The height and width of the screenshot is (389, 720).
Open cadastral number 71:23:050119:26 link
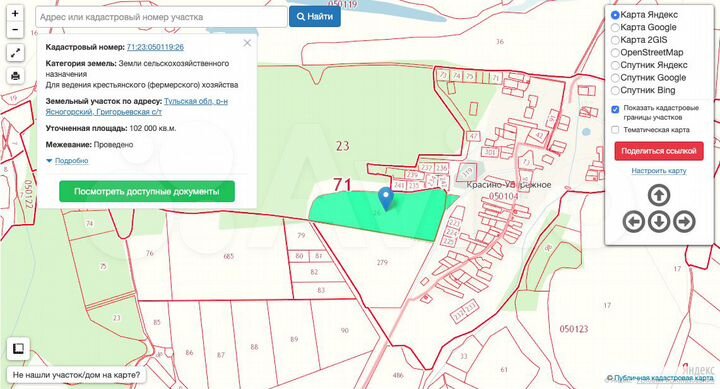tap(155, 47)
